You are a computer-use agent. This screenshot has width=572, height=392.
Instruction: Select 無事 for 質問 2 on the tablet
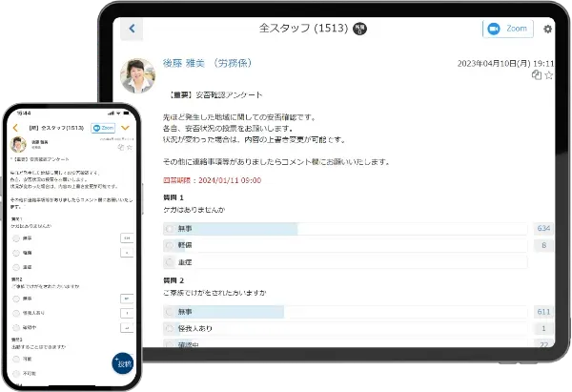pos(170,312)
